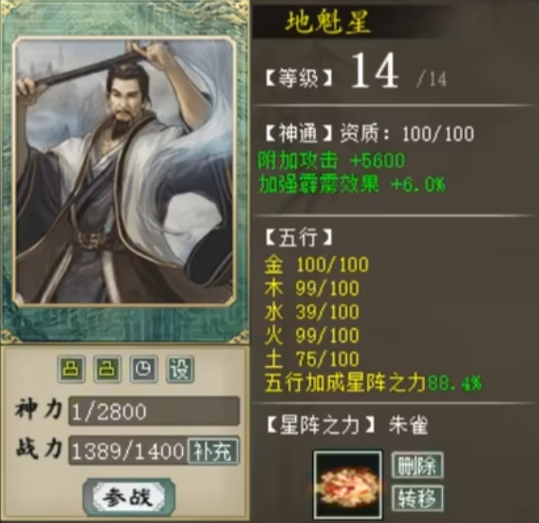Select the 朱雀 star formation item icon
Screen dimensions: 539x523
(348, 484)
